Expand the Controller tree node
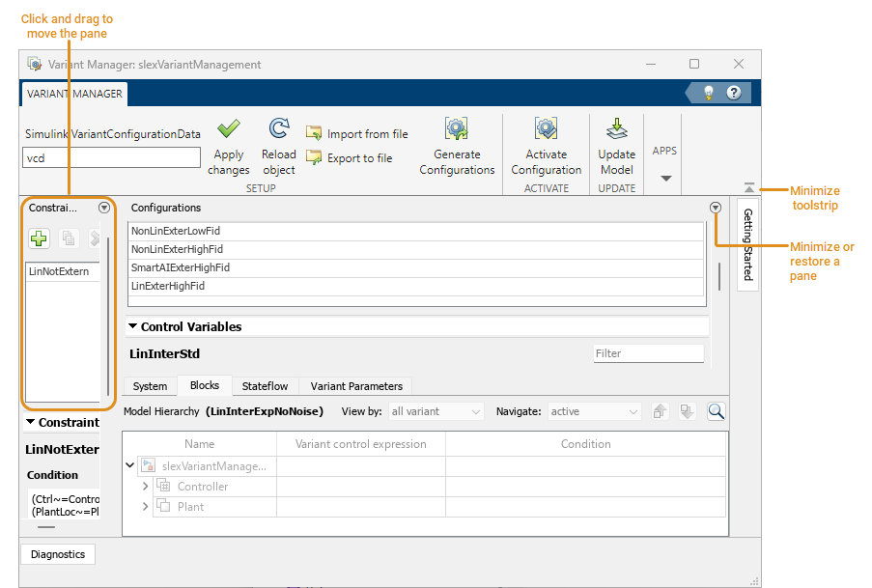The image size is (872, 588). tap(146, 487)
